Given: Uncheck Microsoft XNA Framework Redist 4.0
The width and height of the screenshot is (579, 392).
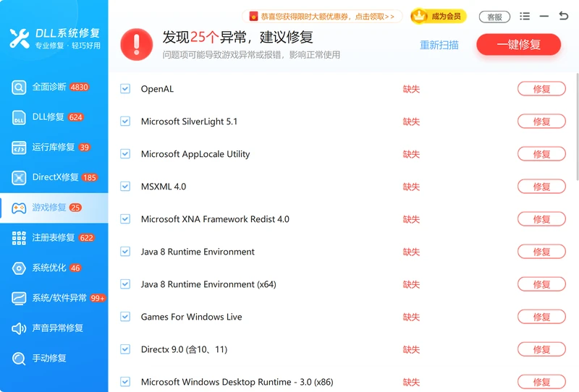Looking at the screenshot, I should tap(125, 219).
